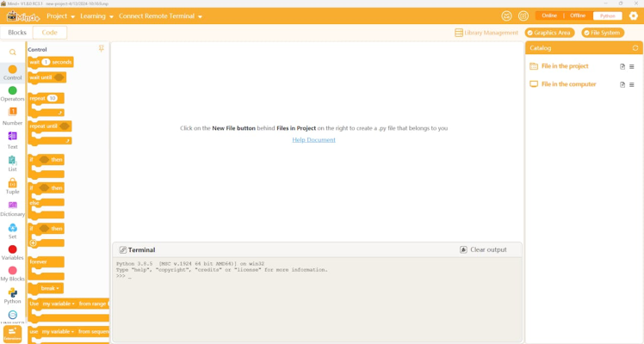644x344 pixels.
Task: Click the seconds value in wait block
Action: [x=46, y=62]
